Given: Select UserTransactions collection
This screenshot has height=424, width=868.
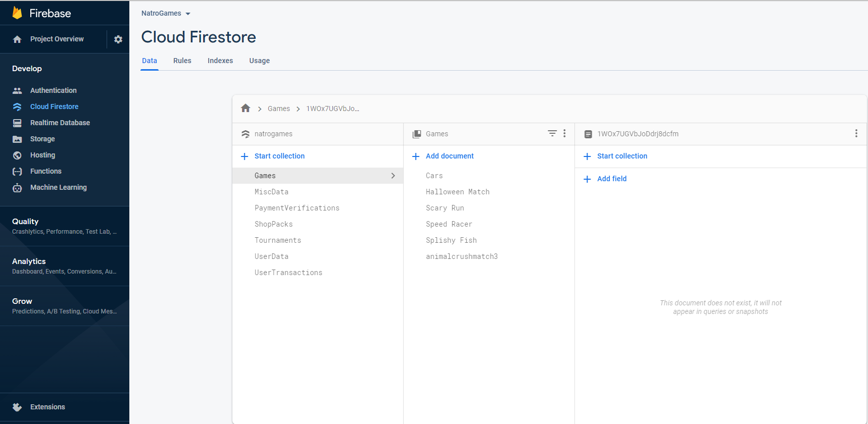Looking at the screenshot, I should 318,273.
